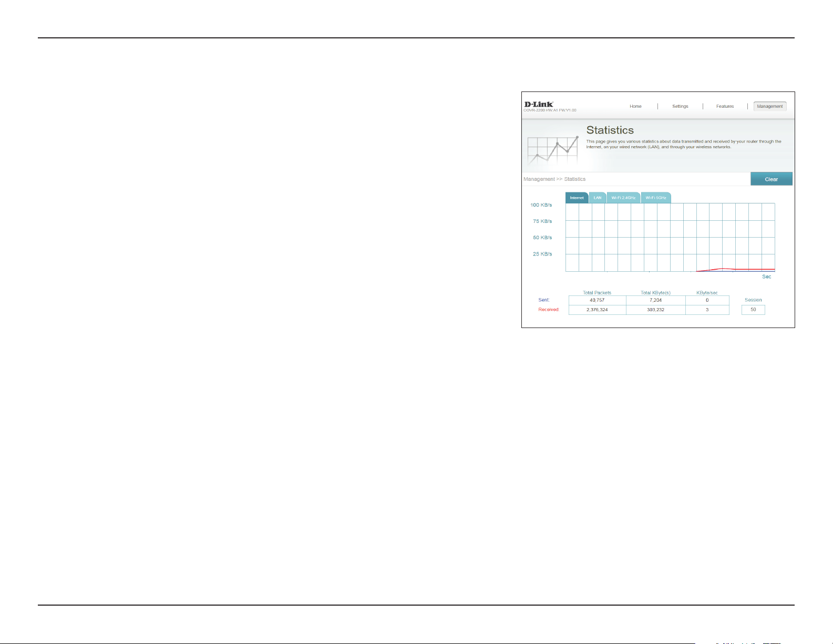Click Received total packets 2,376,324 cell

597,310
